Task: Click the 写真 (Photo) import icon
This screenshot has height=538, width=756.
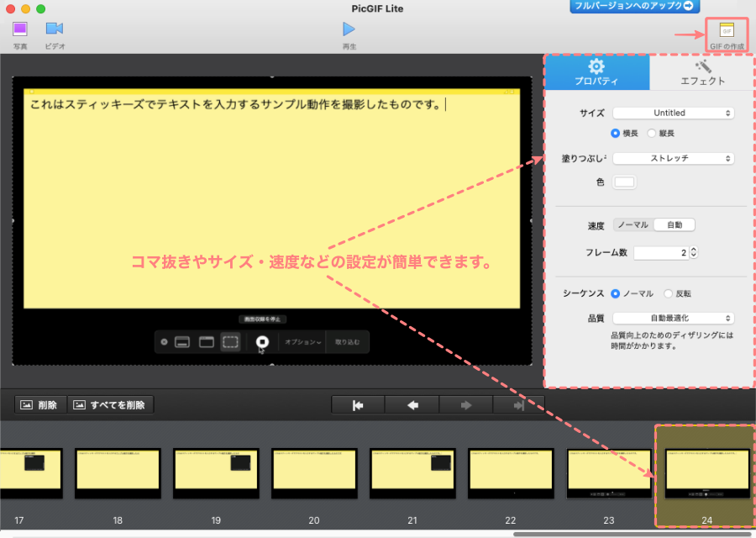Action: [x=20, y=29]
